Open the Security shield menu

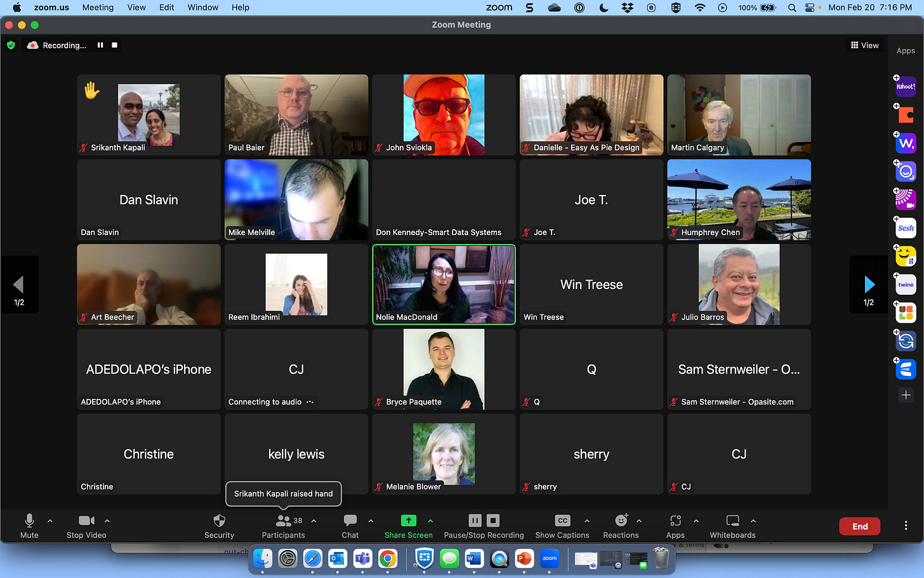coord(220,526)
